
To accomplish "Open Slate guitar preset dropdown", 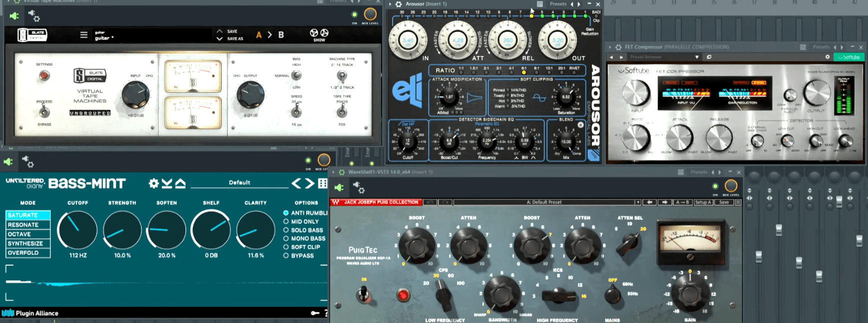I will coord(152,35).
